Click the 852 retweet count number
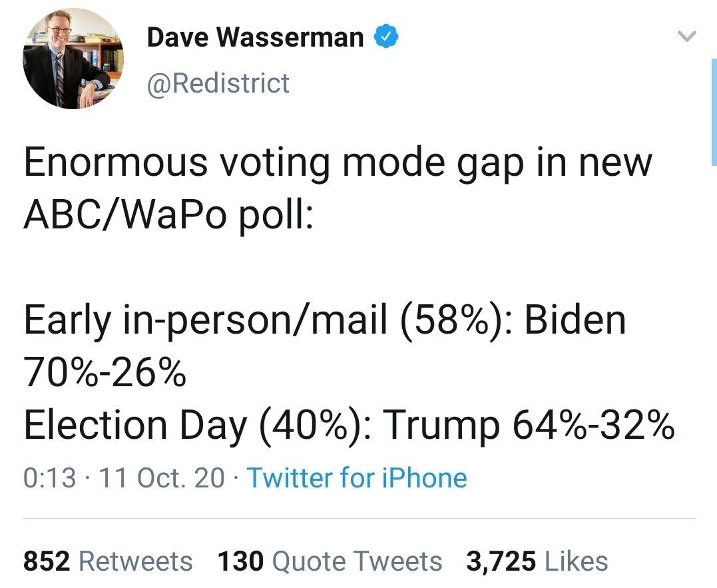Image resolution: width=717 pixels, height=588 pixels. click(x=47, y=561)
